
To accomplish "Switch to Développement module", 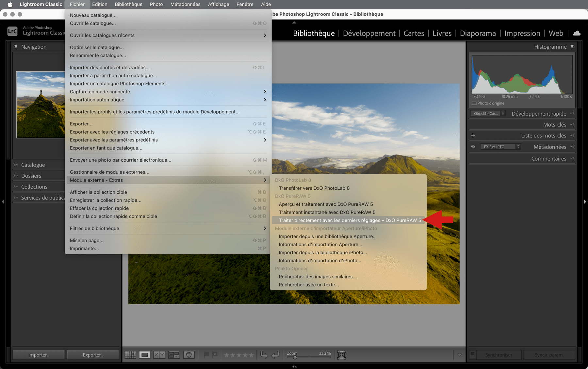I will click(x=369, y=33).
